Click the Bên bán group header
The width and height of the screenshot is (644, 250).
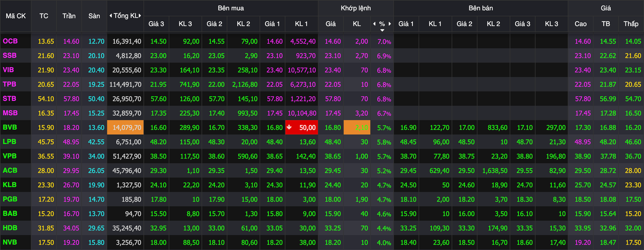point(480,8)
